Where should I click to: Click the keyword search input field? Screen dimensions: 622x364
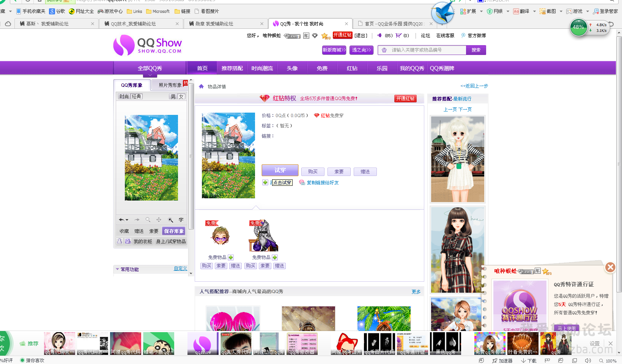(x=422, y=50)
